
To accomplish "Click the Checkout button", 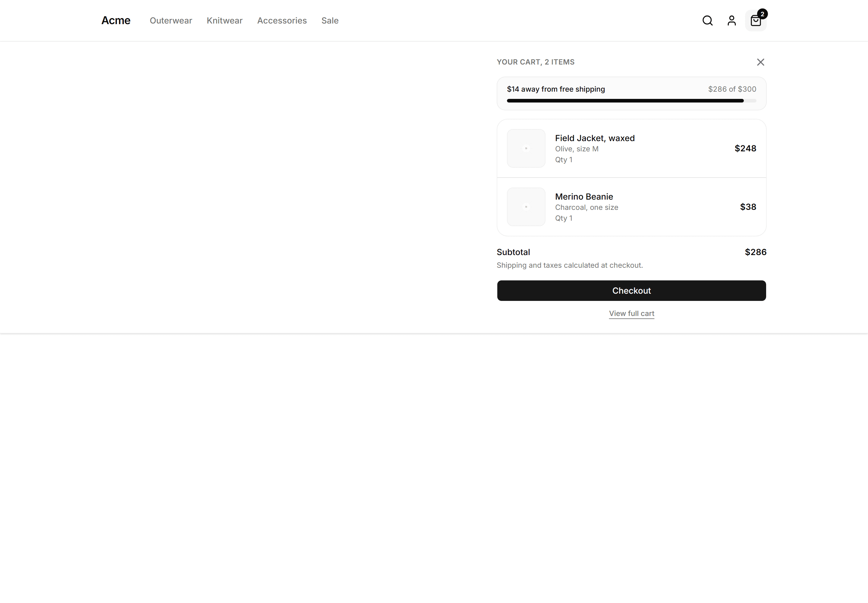I will coord(631,291).
